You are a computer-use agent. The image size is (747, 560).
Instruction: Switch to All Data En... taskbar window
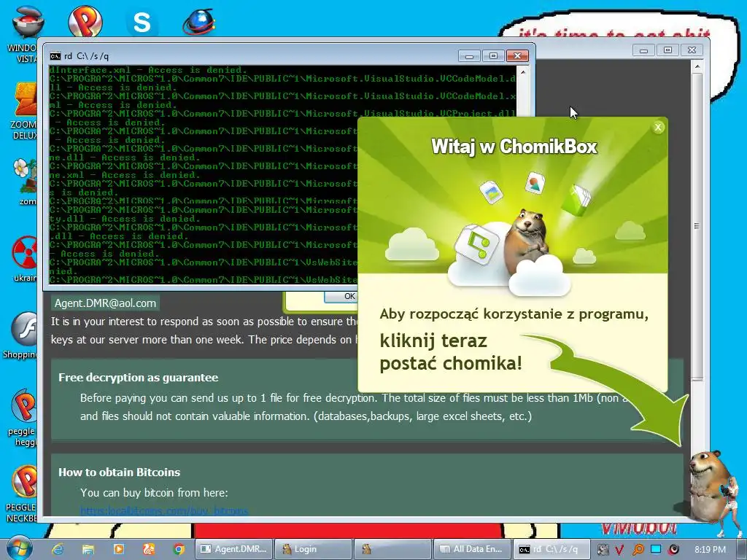tap(471, 549)
